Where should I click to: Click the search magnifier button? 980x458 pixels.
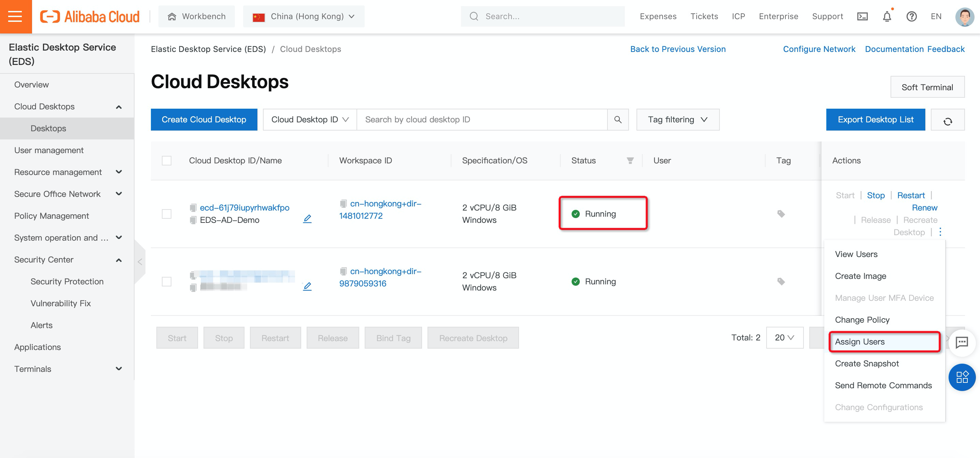(x=618, y=120)
